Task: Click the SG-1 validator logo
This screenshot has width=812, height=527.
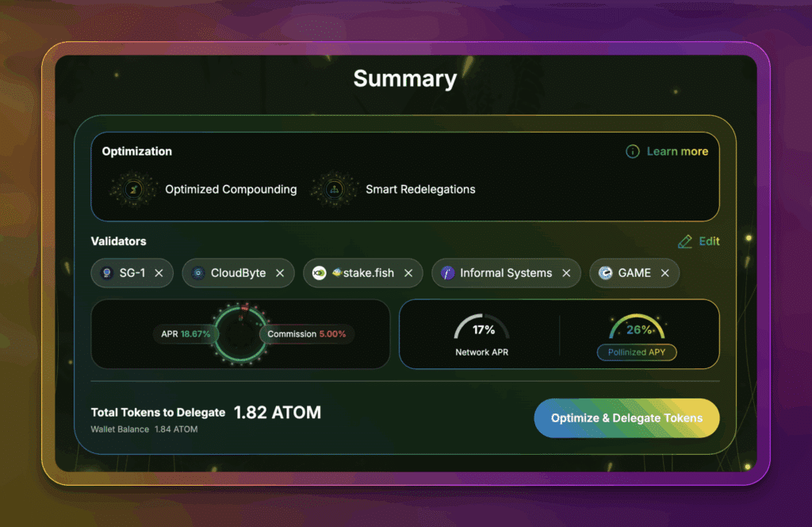Action: (x=106, y=273)
